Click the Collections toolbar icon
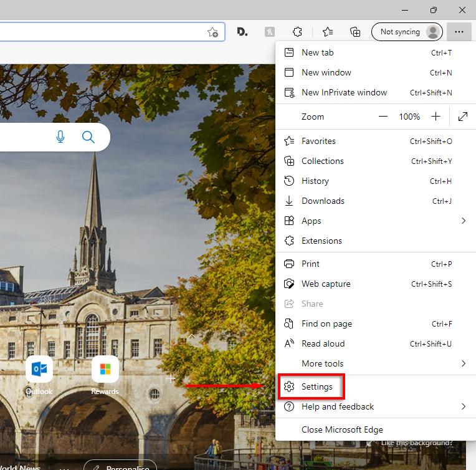The width and height of the screenshot is (476, 470). (355, 32)
